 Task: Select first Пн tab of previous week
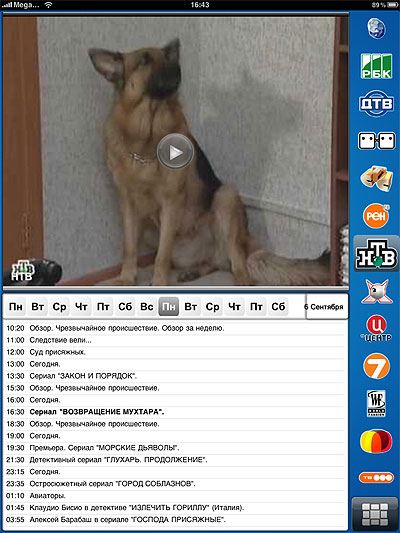(16, 307)
